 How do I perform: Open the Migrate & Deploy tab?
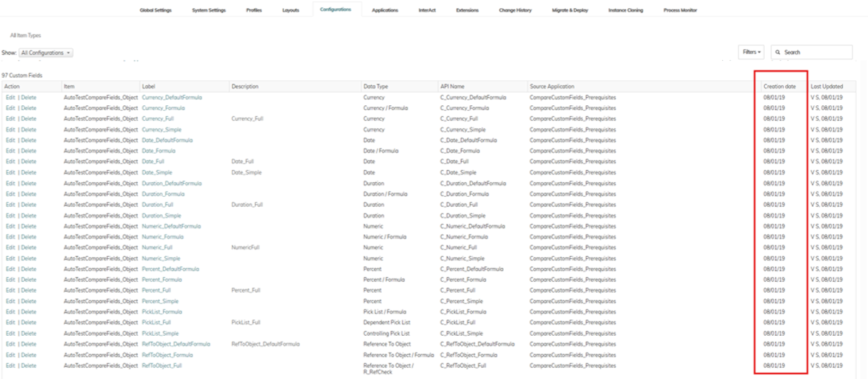coord(570,11)
